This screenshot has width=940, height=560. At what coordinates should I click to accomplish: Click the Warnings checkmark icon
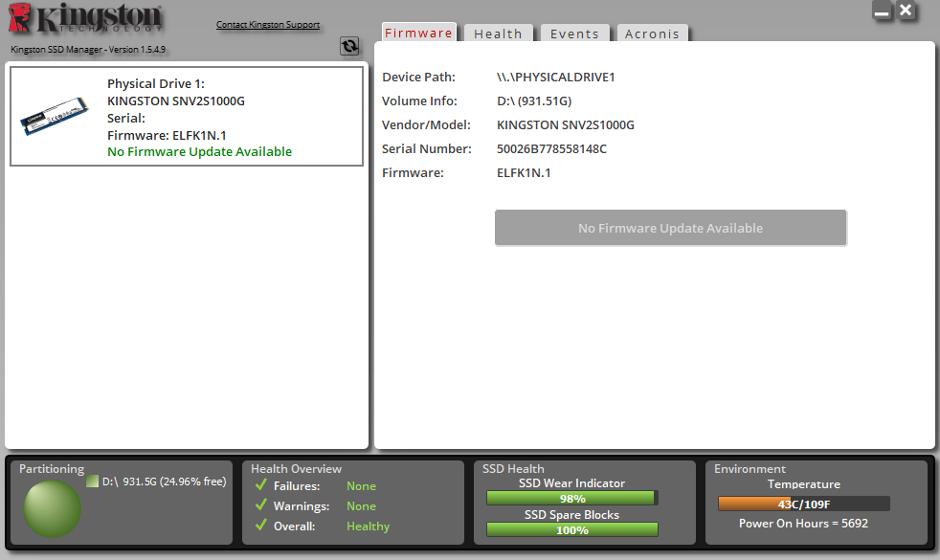(260, 505)
